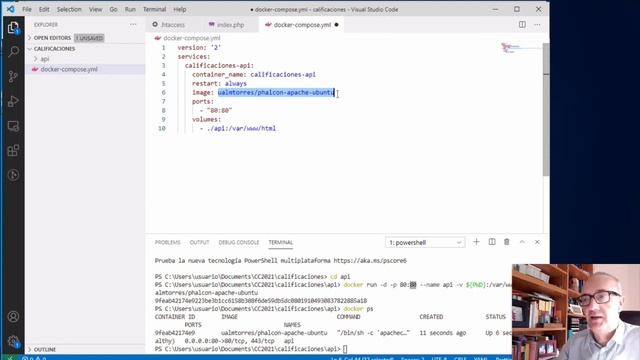Click 'version' on line 1
Screen dimensions: 640x360
click(191, 48)
